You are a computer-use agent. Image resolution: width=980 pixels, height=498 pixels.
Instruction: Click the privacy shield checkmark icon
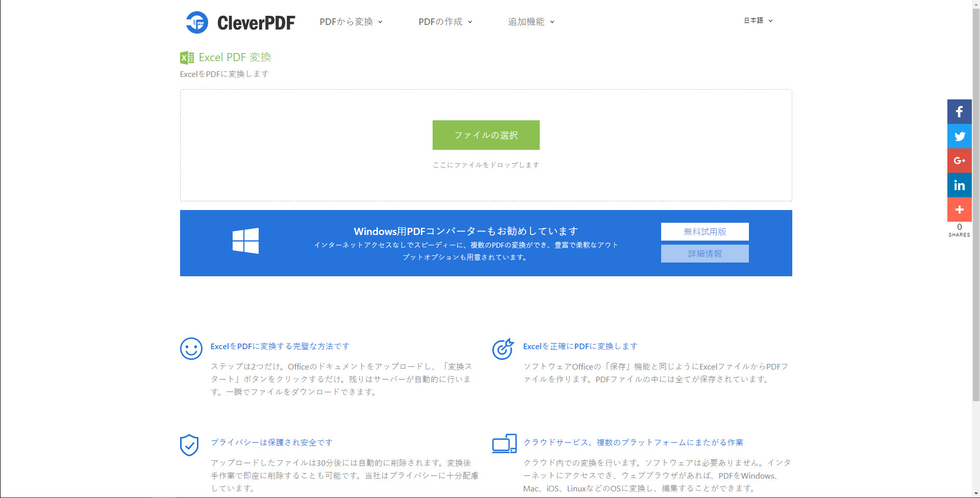tap(189, 445)
